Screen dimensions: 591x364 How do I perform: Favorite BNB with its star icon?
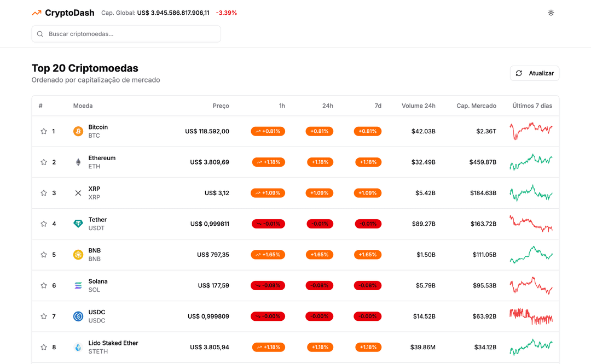pyautogui.click(x=44, y=255)
